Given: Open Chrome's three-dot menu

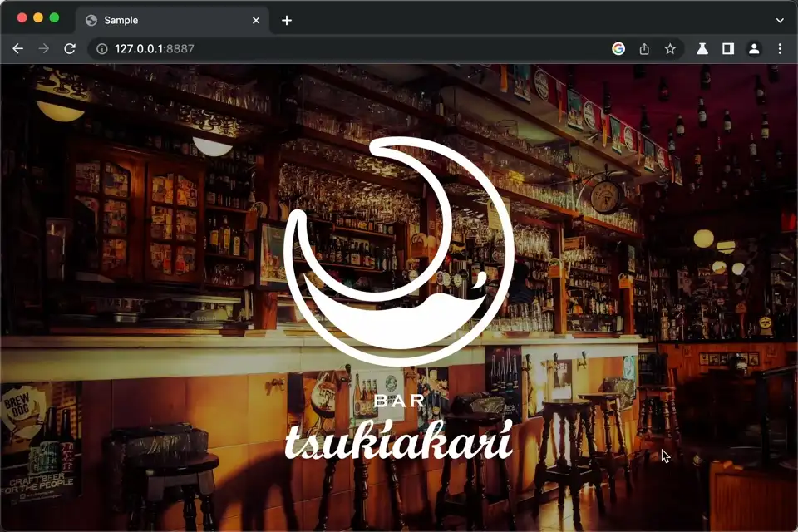Looking at the screenshot, I should tap(780, 48).
